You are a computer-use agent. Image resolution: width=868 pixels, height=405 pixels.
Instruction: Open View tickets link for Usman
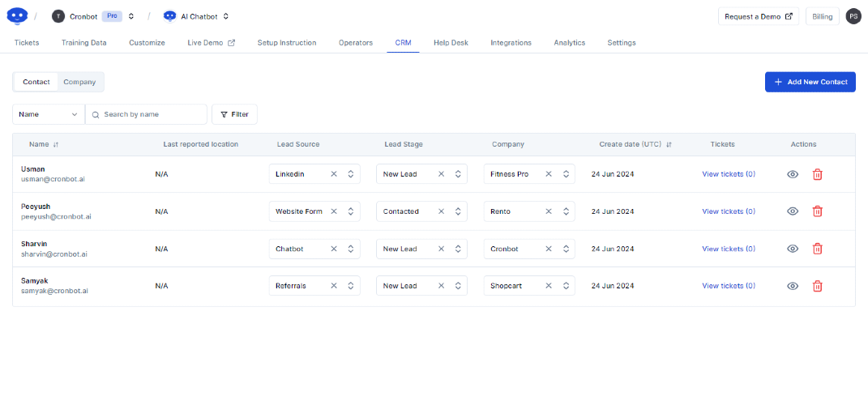(729, 173)
